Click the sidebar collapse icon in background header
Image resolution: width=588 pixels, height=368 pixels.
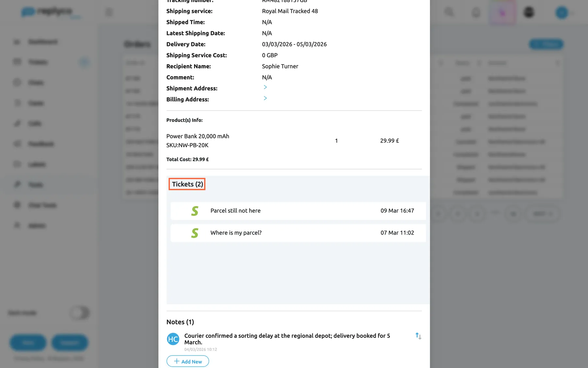coord(109,12)
